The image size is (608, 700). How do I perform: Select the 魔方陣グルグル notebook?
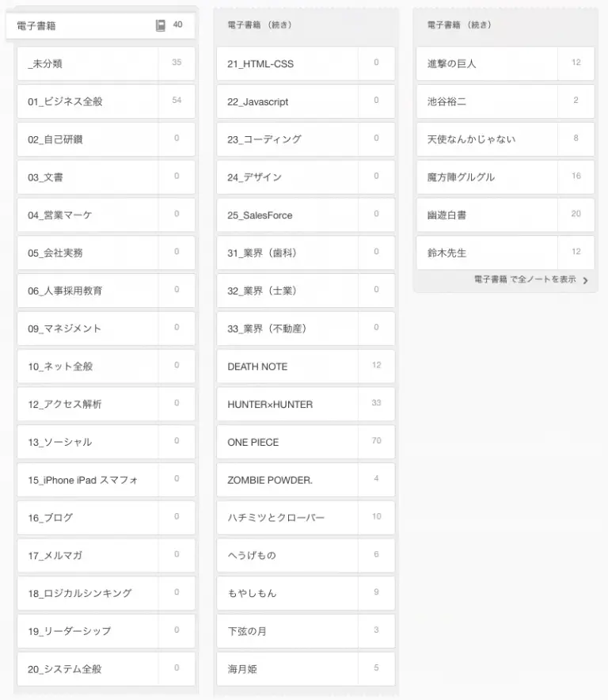pos(486,177)
